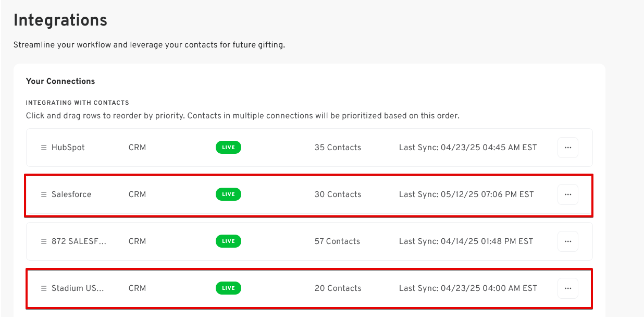The image size is (644, 317).
Task: Click the 872 SALESF... row drag handle
Action: (x=44, y=241)
